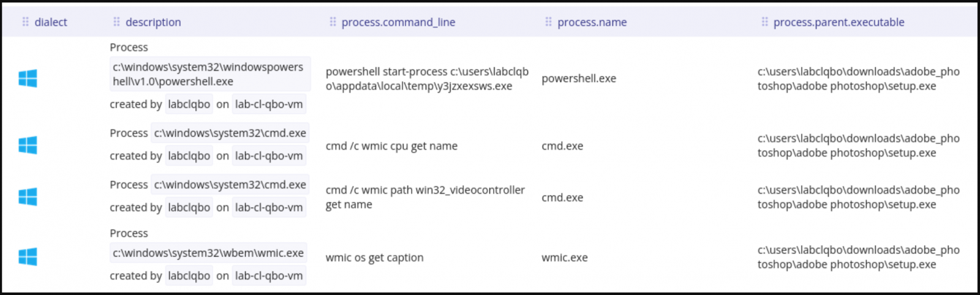
Task: Click the Windows icon in wmic.exe row
Action: point(28,256)
